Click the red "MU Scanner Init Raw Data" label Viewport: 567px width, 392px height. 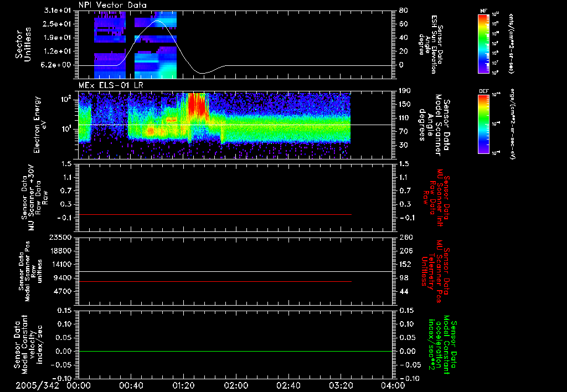click(x=436, y=198)
